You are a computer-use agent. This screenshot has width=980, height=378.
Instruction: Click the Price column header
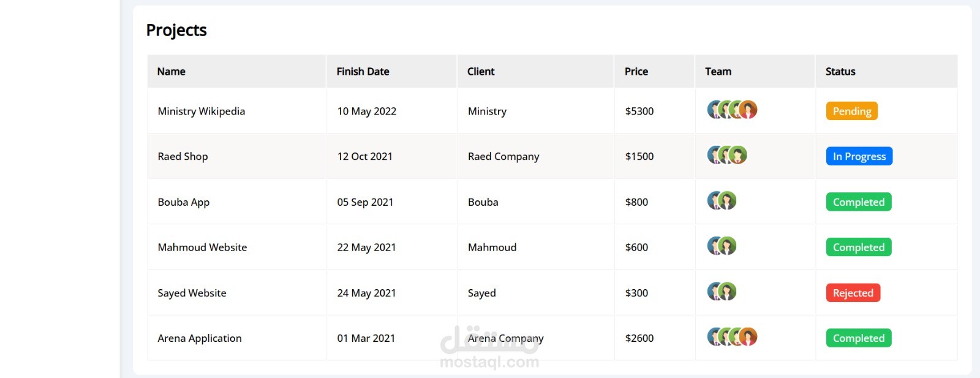point(636,72)
